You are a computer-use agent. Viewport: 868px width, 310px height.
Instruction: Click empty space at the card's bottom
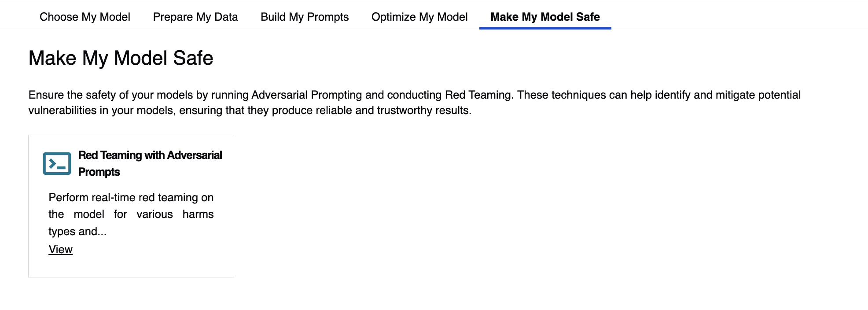(x=131, y=267)
